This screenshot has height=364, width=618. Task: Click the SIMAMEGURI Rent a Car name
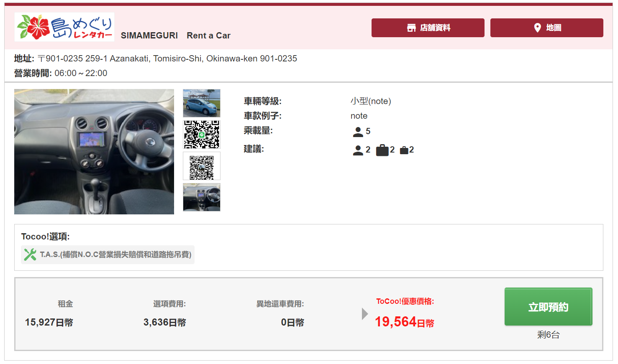click(176, 36)
